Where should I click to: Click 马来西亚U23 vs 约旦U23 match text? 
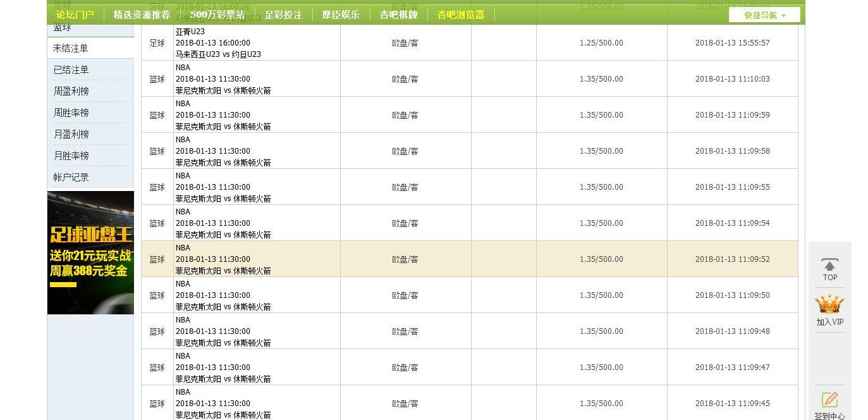pyautogui.click(x=218, y=54)
